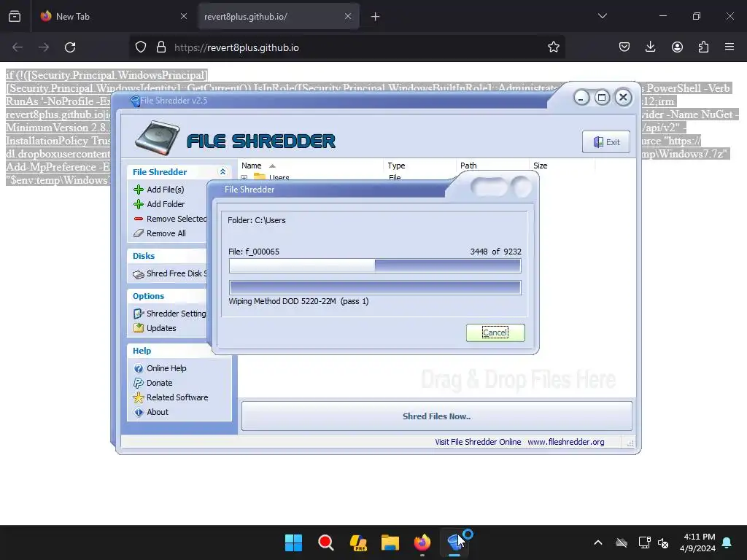Viewport: 747px width, 560px height.
Task: Click the muted volume tray icon
Action: click(663, 542)
